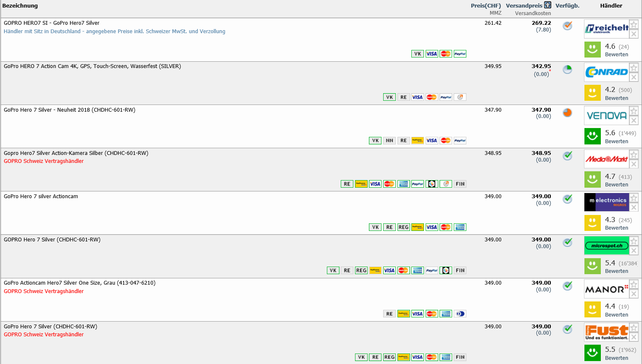Viewport: 642px width, 364px height.
Task: Click the green smiley rating for microspot.ch
Action: 592,266
